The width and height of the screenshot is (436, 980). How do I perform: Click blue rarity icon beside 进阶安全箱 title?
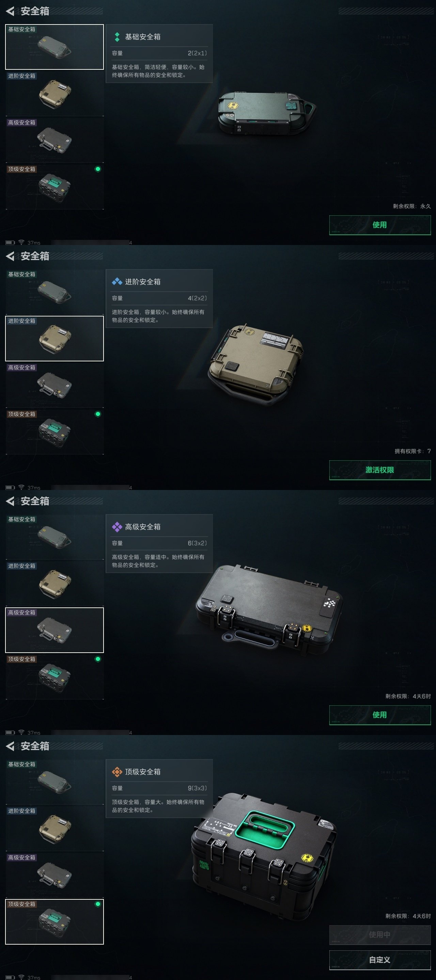pos(117,282)
